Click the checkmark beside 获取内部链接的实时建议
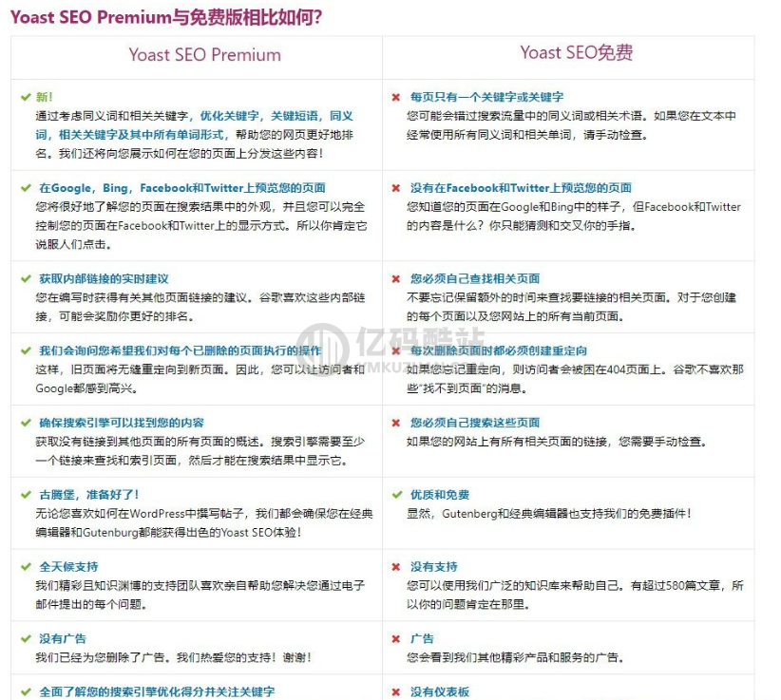Viewport: 781px width, 700px height. (x=26, y=279)
